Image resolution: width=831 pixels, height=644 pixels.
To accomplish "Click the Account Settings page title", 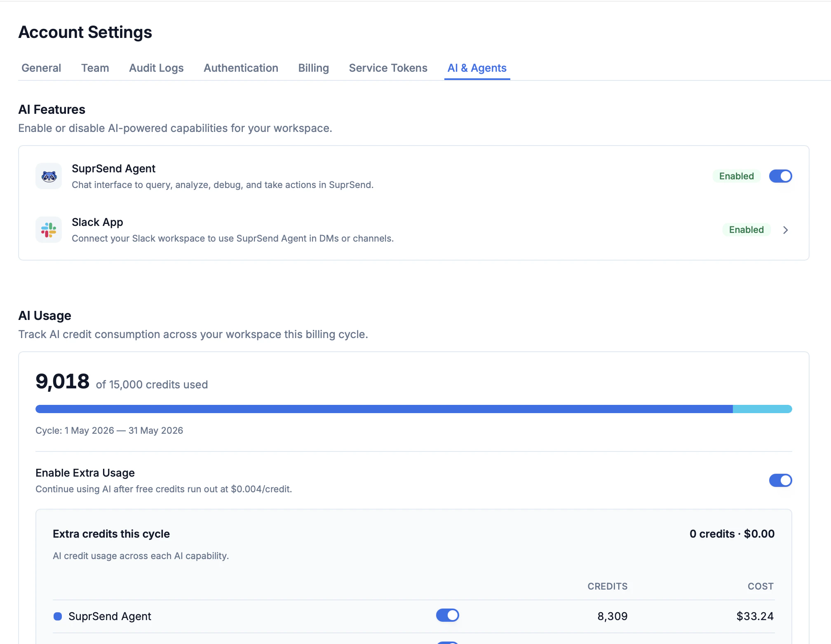I will click(x=85, y=32).
